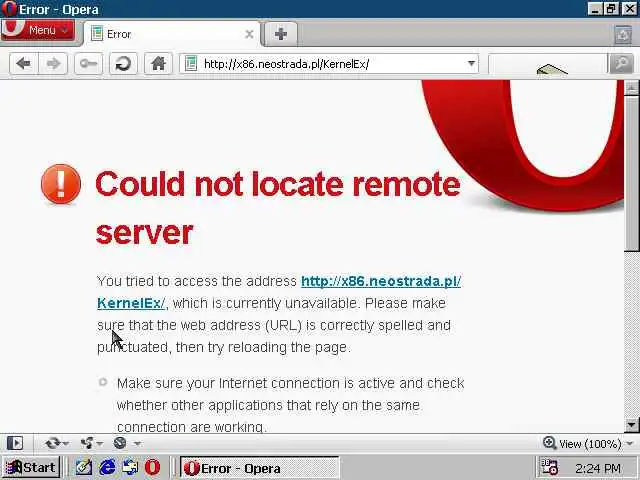The image size is (640, 480).
Task: Go back to previous page
Action: tap(24, 63)
